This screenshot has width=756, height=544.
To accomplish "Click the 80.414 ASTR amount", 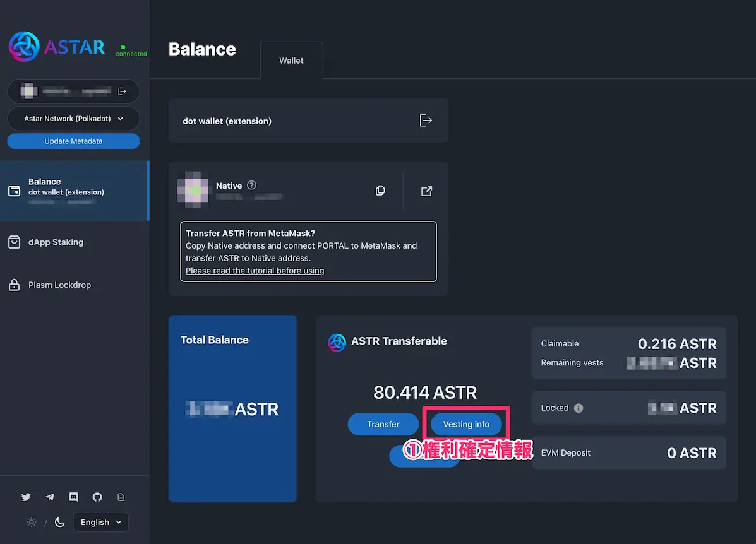I will tap(425, 393).
